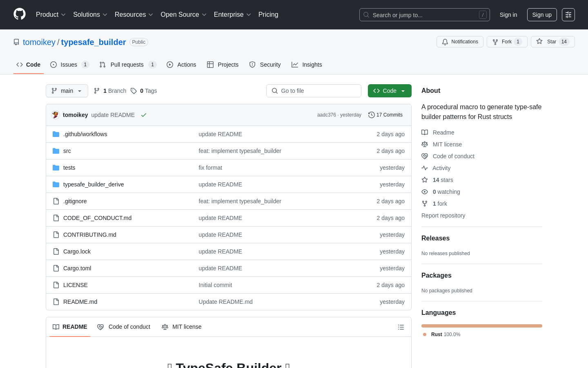Viewport: 588px width, 368px height.
Task: Click the Sign in link
Action: point(508,15)
